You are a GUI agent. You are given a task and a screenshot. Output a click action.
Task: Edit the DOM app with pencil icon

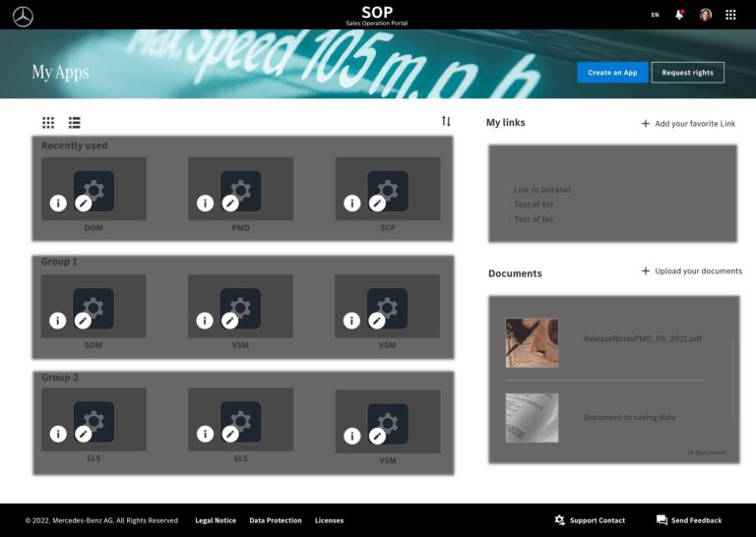pyautogui.click(x=84, y=203)
